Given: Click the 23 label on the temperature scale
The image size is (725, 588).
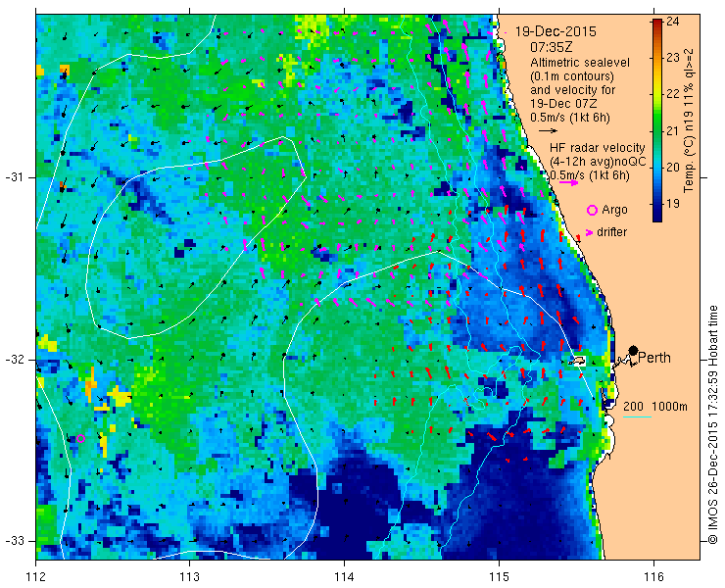Looking at the screenshot, I should [x=674, y=58].
